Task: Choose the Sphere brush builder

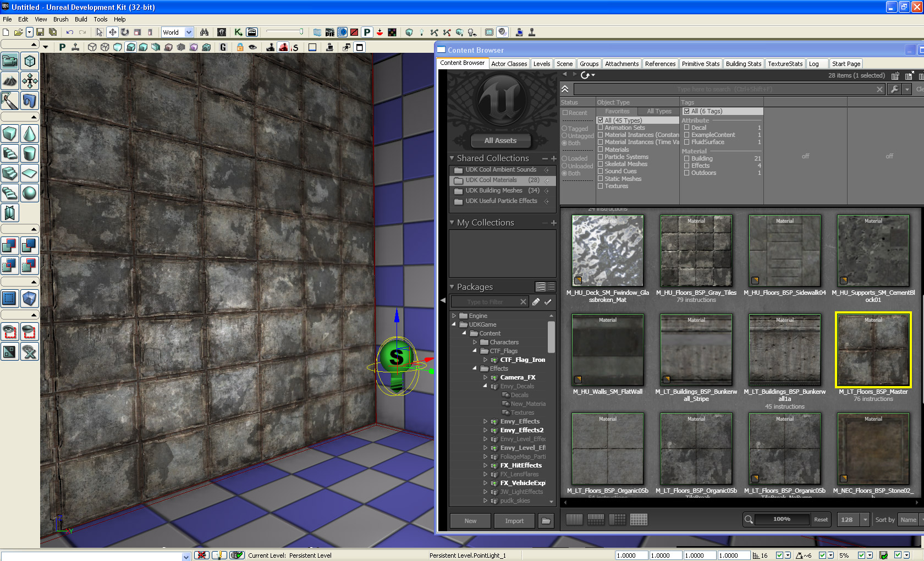Action: point(30,193)
